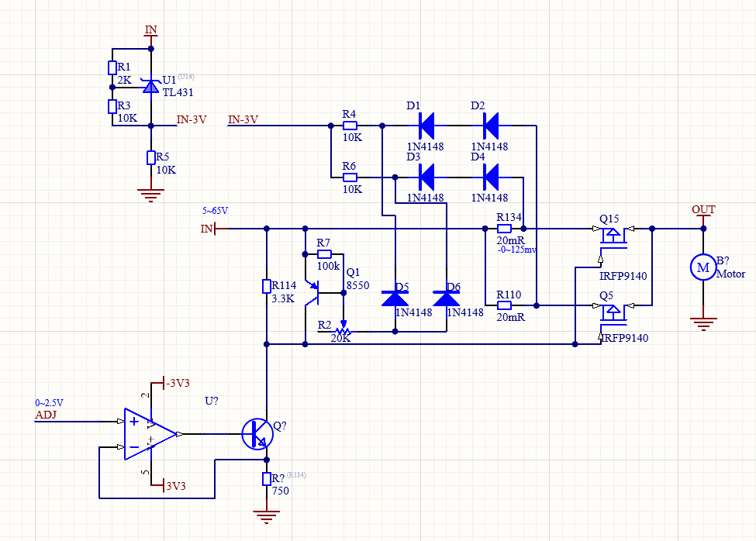756x541 pixels.
Task: Select the Q15 MOSFET symbol
Action: [613, 238]
